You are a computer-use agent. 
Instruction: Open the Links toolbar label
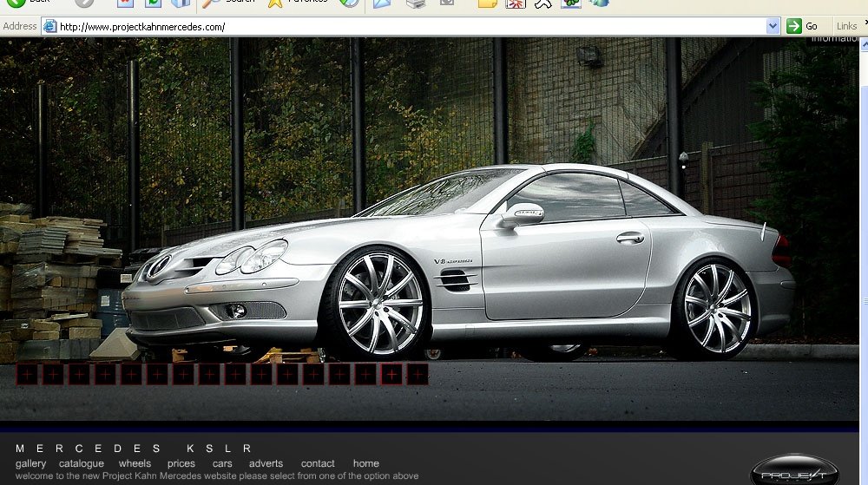(846, 26)
